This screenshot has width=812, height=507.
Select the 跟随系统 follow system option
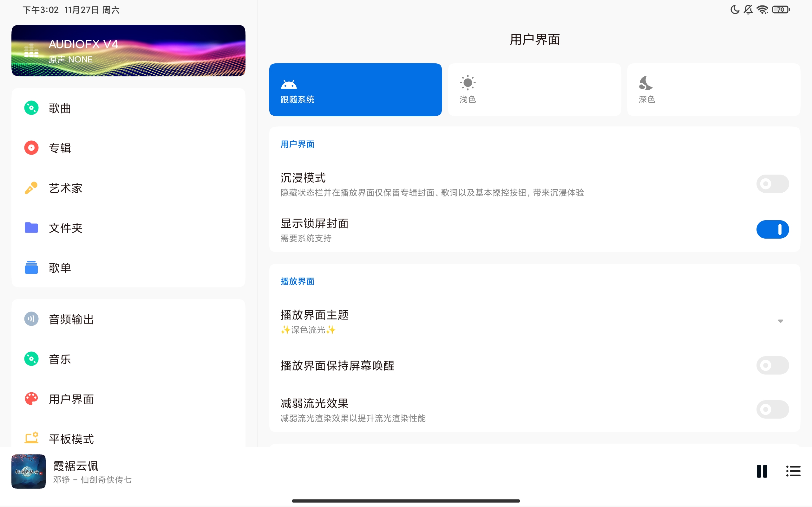pyautogui.click(x=355, y=89)
